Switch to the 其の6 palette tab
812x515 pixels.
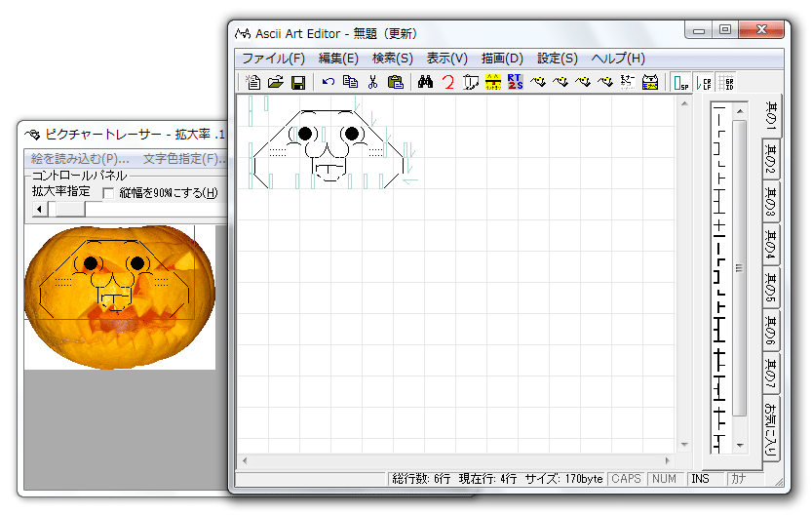(x=771, y=331)
